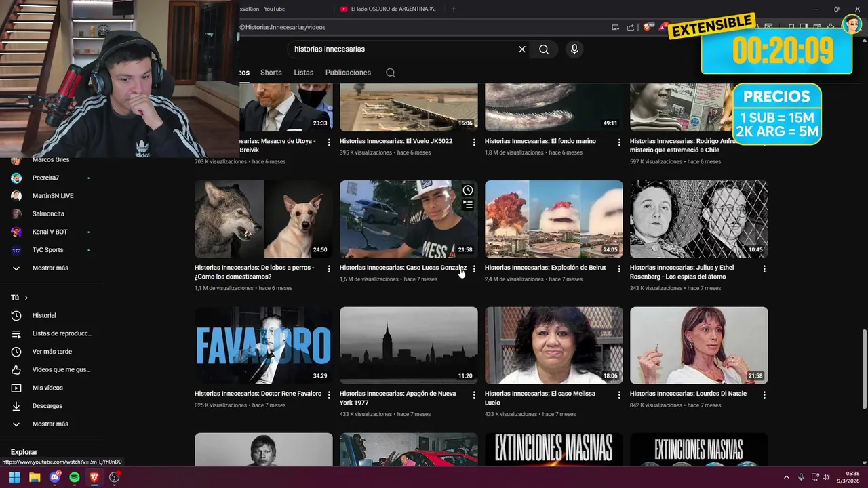Open Brave browser taskbar icon
Image resolution: width=868 pixels, height=488 pixels.
coord(94,477)
